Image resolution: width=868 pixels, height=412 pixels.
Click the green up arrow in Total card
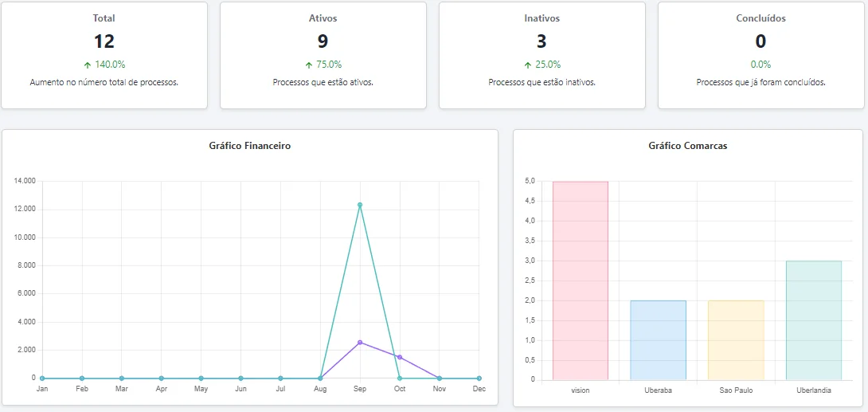pos(86,65)
